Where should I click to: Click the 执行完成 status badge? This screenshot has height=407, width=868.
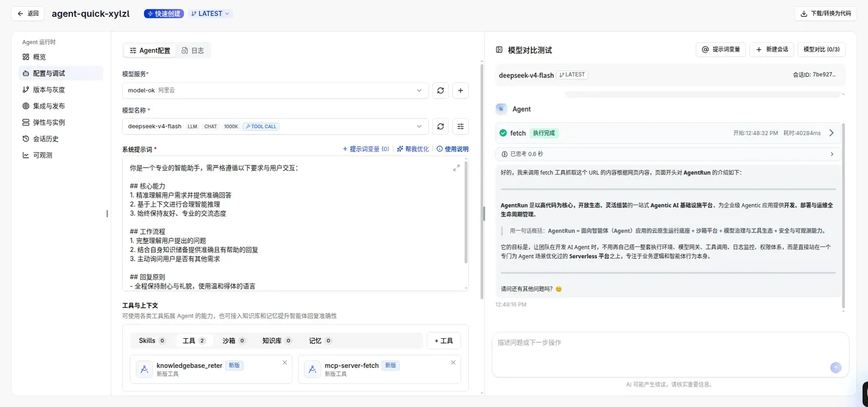click(544, 133)
